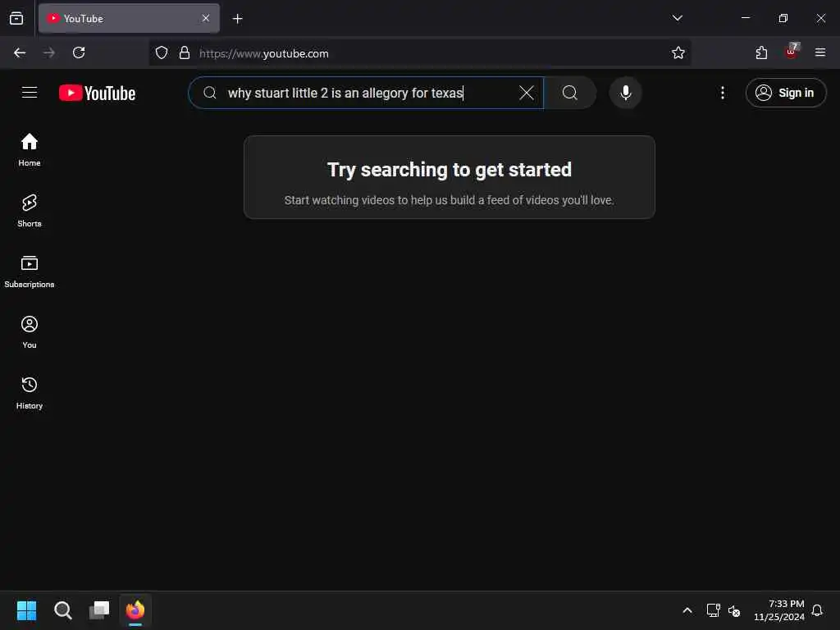Select the YouTube browser tab
840x630 pixels.
point(129,18)
